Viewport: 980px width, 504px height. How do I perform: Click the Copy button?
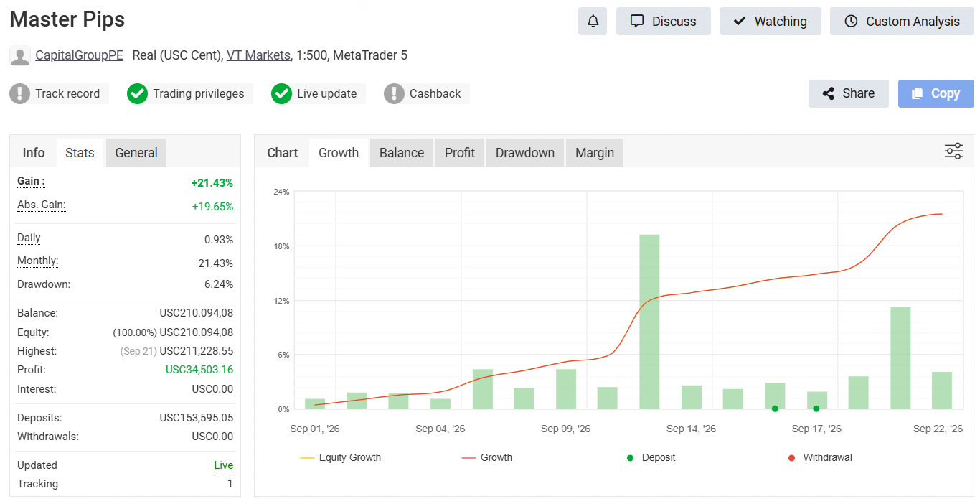[936, 93]
